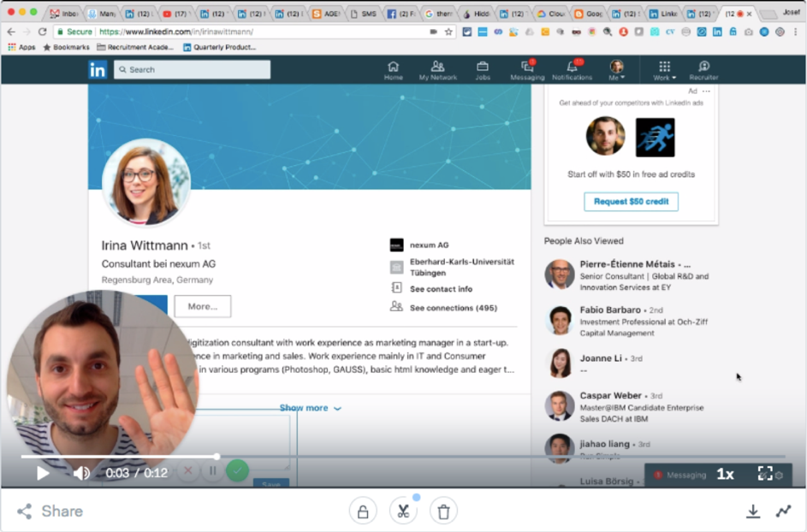807x532 pixels.
Task: Open LinkedIn Notifications bell
Action: click(x=572, y=70)
